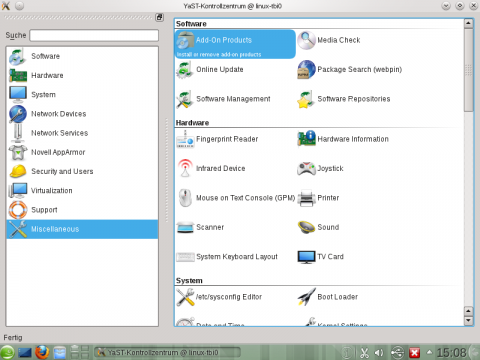The height and width of the screenshot is (360, 480).
Task: Select the Hardware category
Action: tap(82, 76)
